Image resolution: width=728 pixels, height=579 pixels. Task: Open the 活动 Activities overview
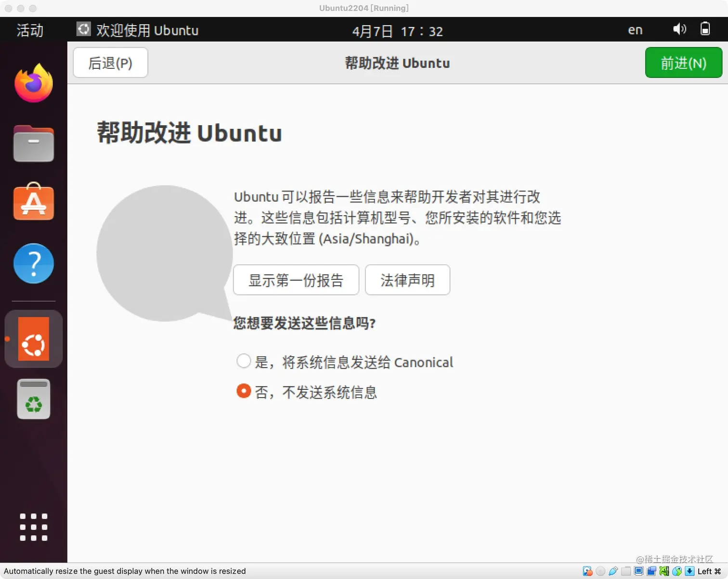click(x=30, y=30)
